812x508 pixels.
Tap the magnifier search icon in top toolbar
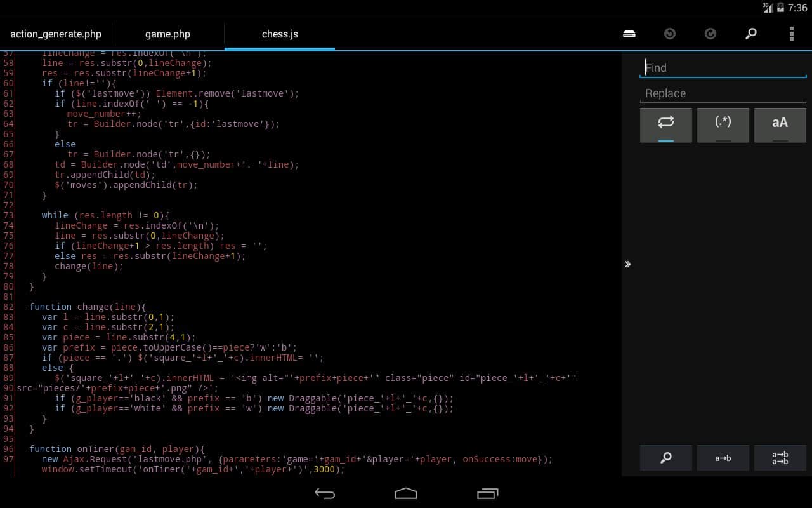click(751, 34)
